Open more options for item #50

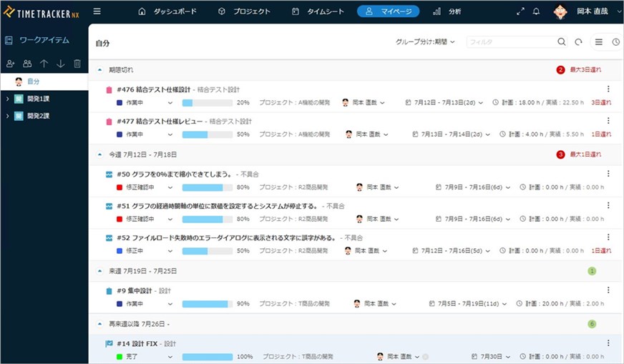pos(608,174)
